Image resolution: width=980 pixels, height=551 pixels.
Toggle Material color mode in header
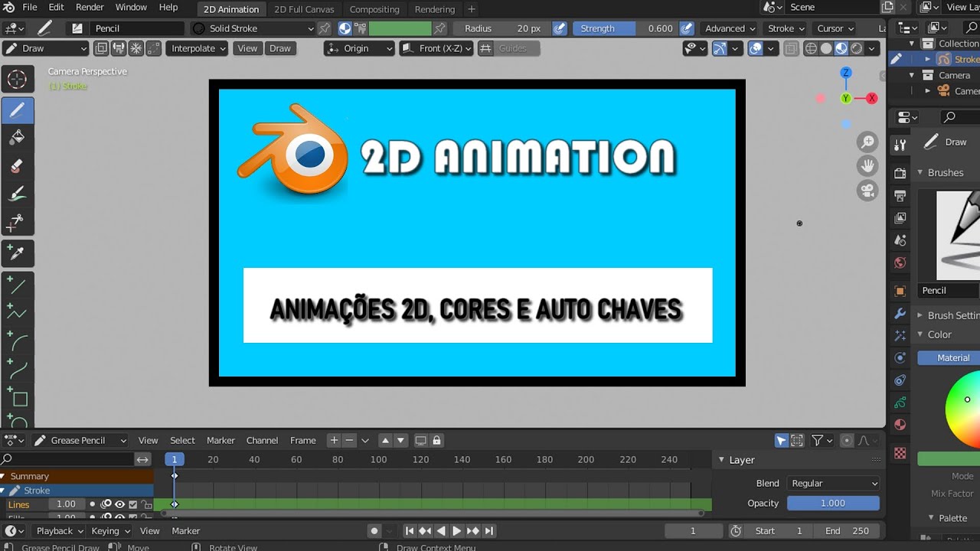pyautogui.click(x=345, y=28)
